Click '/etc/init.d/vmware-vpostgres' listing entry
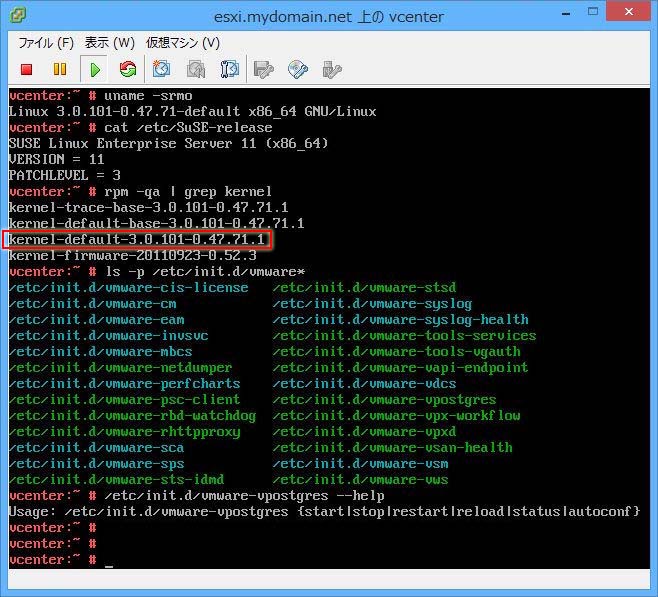658x597 pixels. [385, 399]
